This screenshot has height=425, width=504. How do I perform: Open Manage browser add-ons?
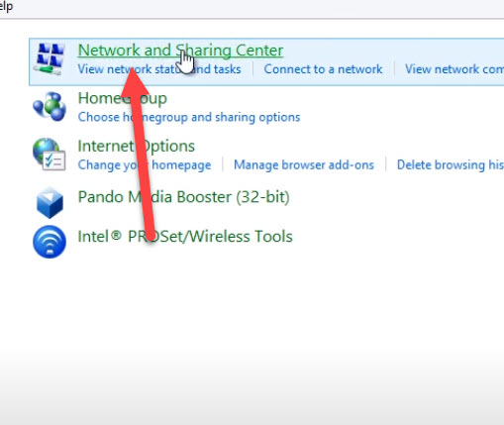[x=304, y=164]
